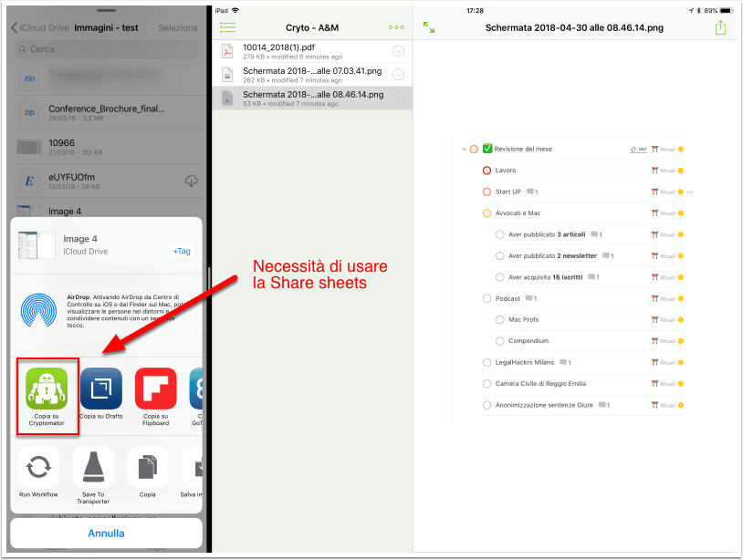This screenshot has height=560, width=743.
Task: Tap the Copia action icon
Action: click(147, 467)
